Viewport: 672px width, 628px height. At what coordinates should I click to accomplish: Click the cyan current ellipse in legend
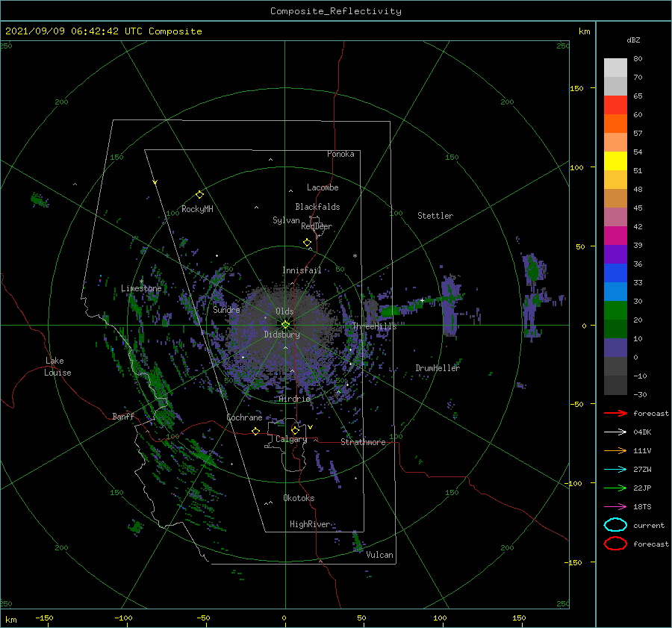tap(615, 525)
